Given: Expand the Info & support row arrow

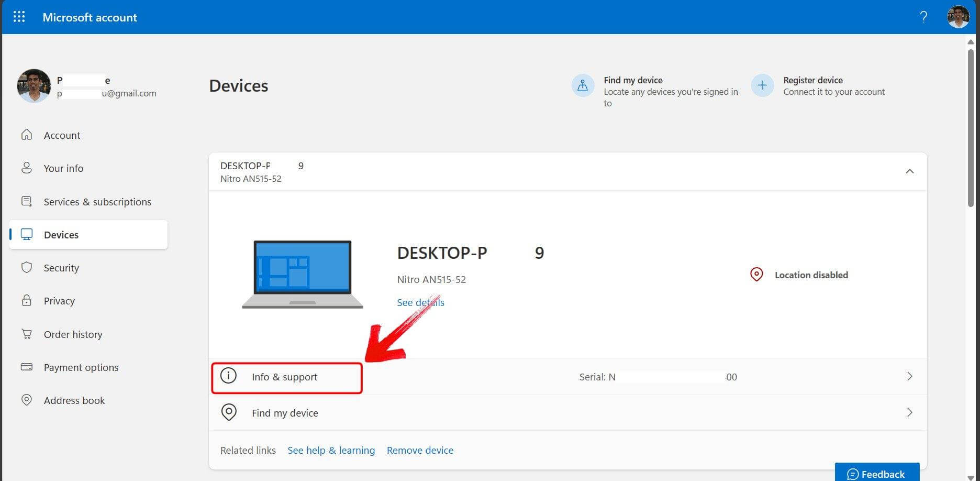Looking at the screenshot, I should click(x=909, y=376).
